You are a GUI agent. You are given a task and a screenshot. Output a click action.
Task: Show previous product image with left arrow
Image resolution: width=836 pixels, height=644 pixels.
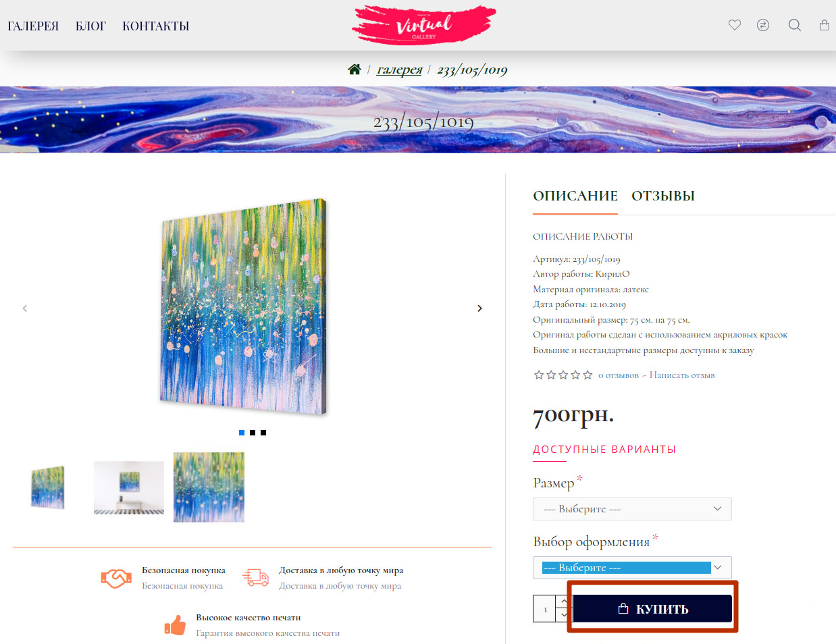coord(25,308)
